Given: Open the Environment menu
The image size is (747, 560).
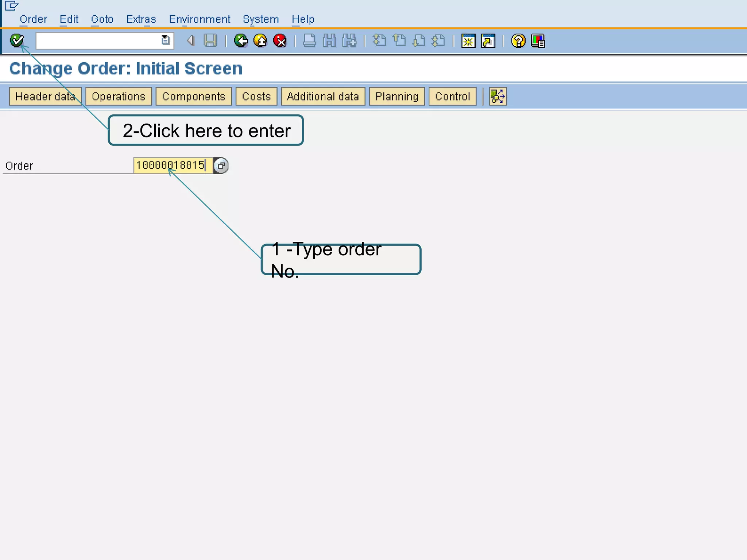Looking at the screenshot, I should (x=200, y=19).
